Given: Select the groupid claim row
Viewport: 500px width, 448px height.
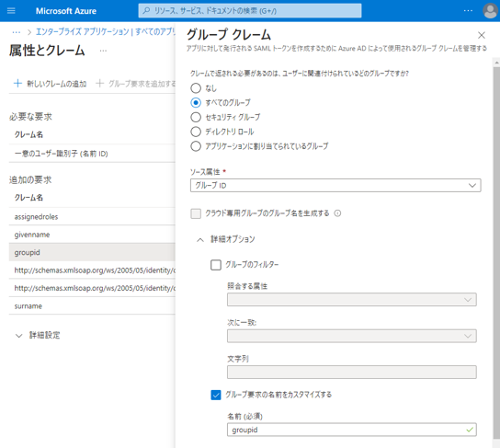Looking at the screenshot, I should click(x=92, y=252).
